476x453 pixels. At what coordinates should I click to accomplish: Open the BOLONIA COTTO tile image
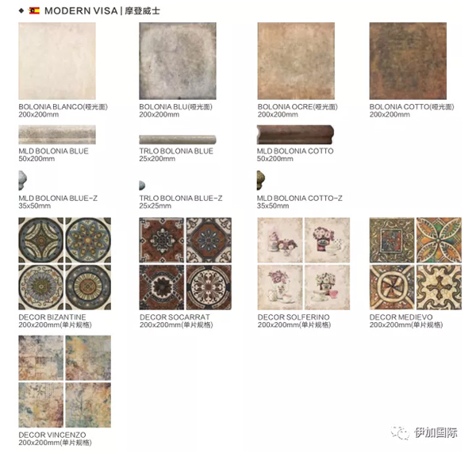click(408, 61)
